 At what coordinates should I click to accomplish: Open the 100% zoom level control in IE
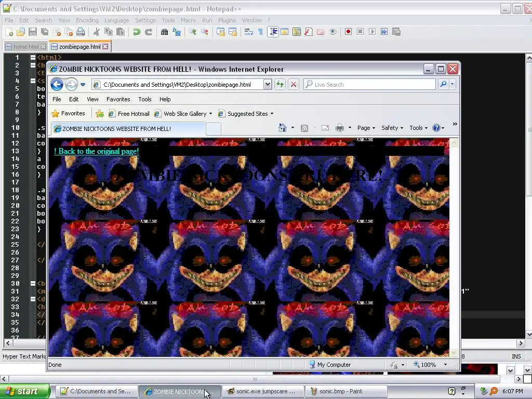coord(430,365)
